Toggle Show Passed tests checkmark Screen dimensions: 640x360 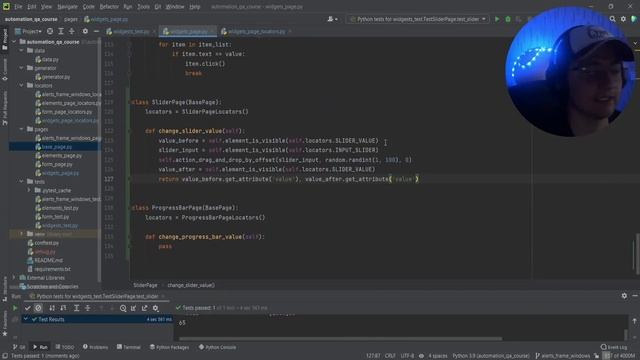click(x=27, y=308)
